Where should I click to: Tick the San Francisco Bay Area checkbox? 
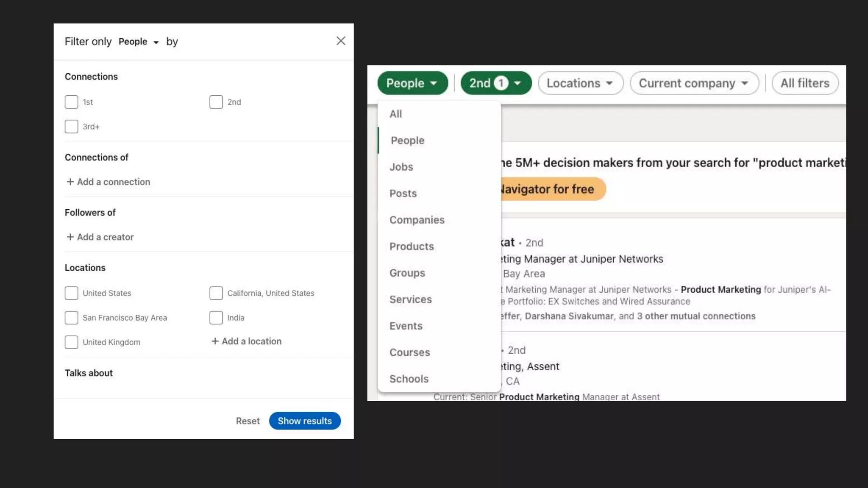(x=71, y=318)
